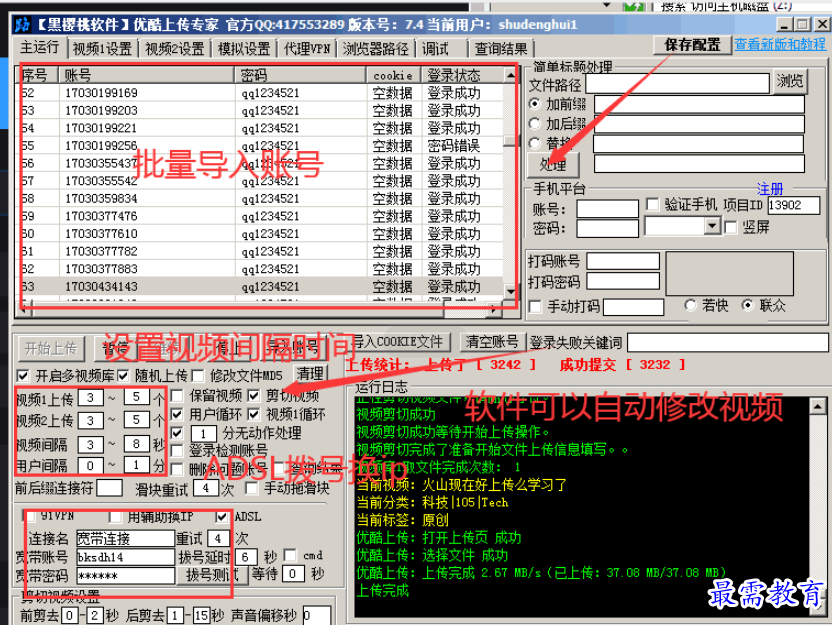Click the 宽带账号 field showing bksdh14
Screen dimensions: 832x625
coord(125,557)
